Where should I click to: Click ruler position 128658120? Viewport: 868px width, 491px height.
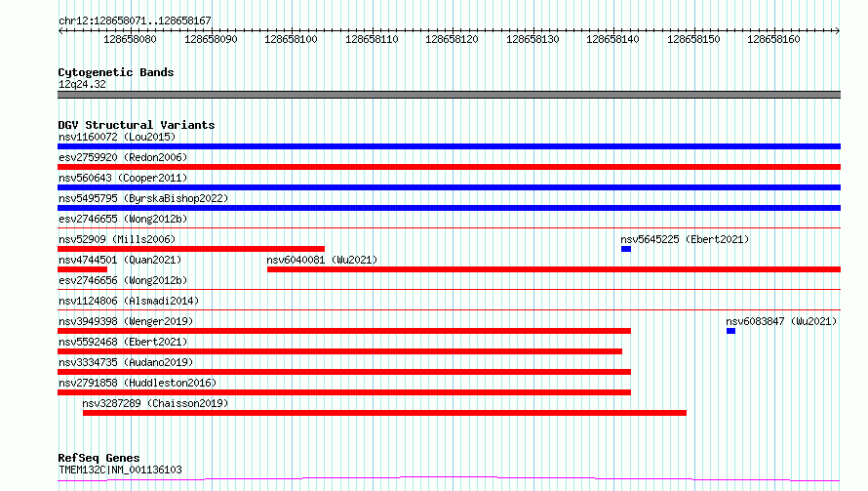pyautogui.click(x=453, y=39)
